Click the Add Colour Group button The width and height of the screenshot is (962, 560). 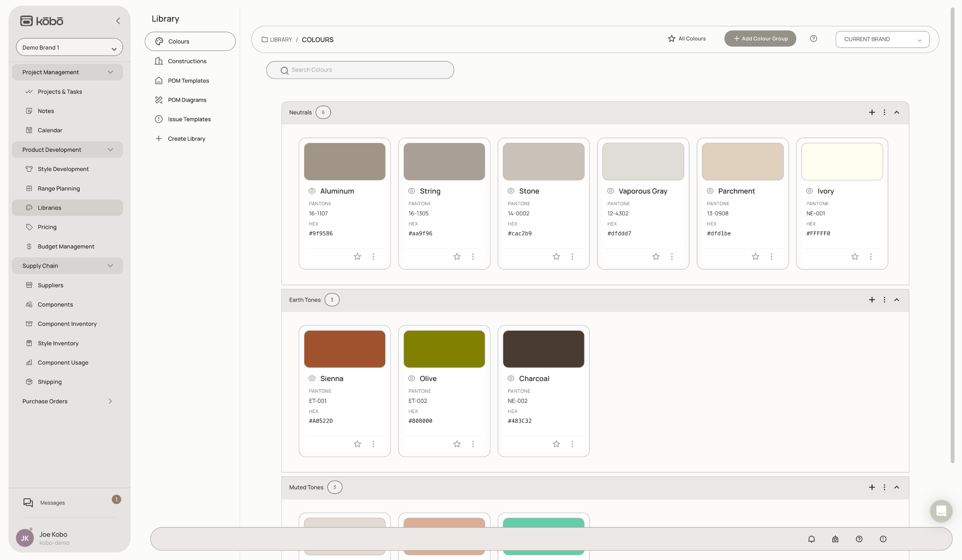(x=760, y=39)
